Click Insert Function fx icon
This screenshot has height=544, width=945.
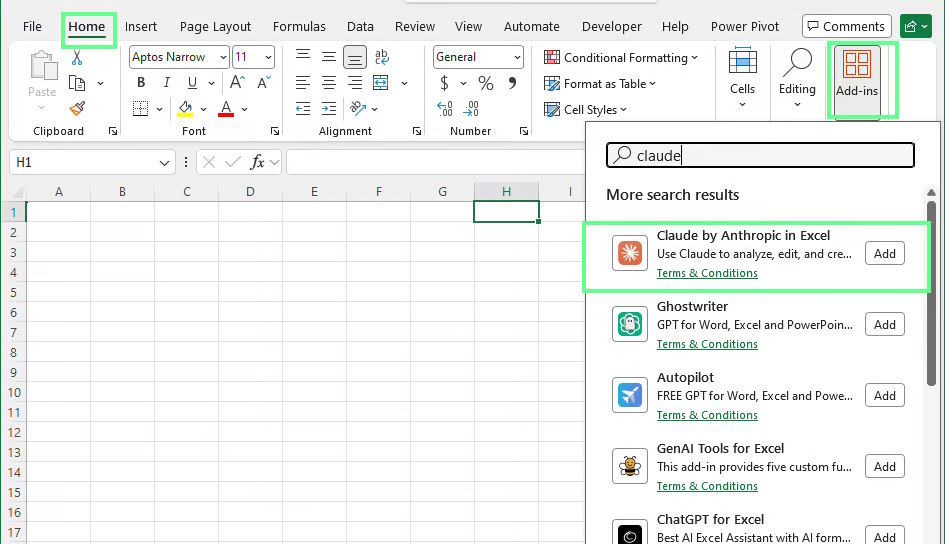tap(258, 162)
